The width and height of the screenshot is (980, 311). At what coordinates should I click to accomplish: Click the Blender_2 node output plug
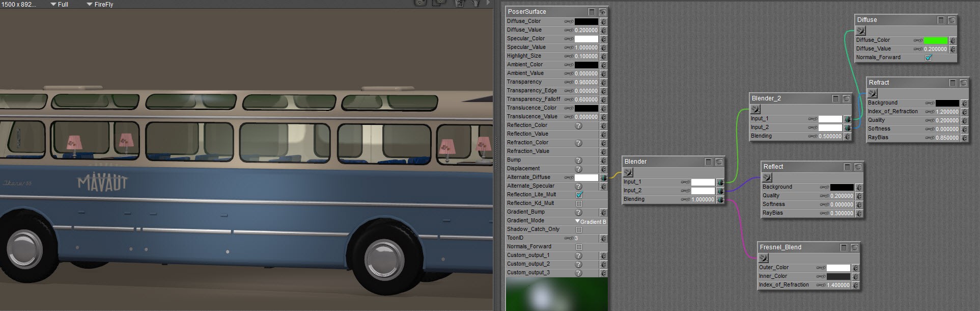click(x=755, y=109)
